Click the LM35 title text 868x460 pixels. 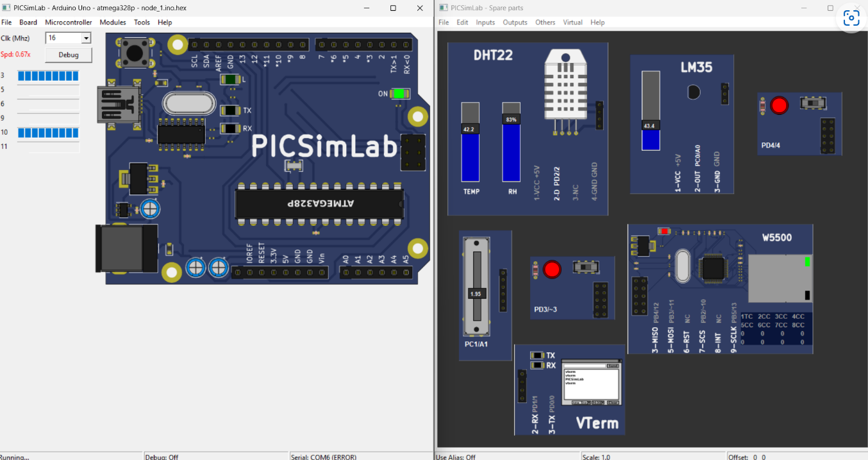tap(696, 67)
